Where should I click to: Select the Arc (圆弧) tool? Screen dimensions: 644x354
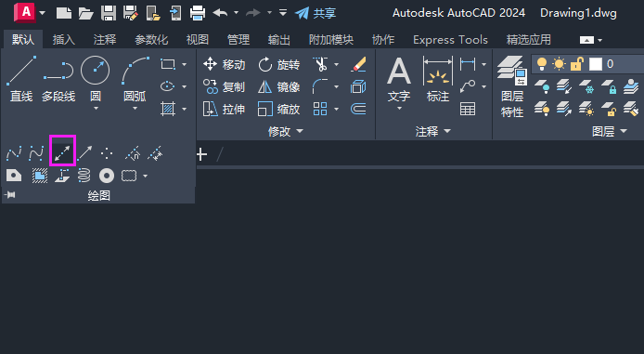click(135, 78)
